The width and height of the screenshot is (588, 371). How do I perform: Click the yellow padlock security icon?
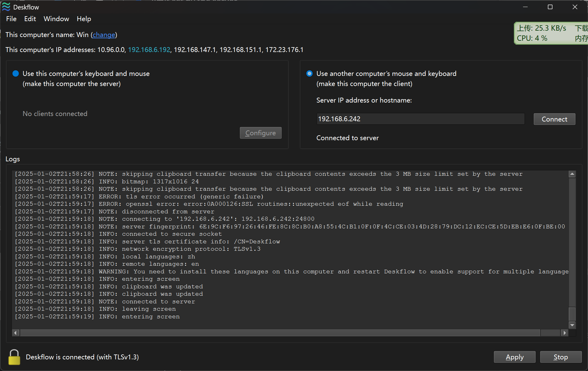click(x=14, y=357)
